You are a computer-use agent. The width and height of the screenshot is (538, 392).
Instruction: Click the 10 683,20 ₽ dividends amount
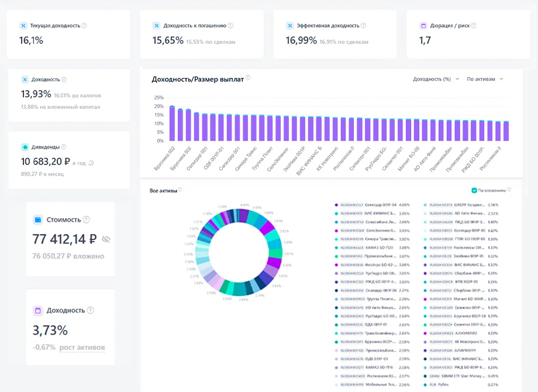pyautogui.click(x=45, y=161)
